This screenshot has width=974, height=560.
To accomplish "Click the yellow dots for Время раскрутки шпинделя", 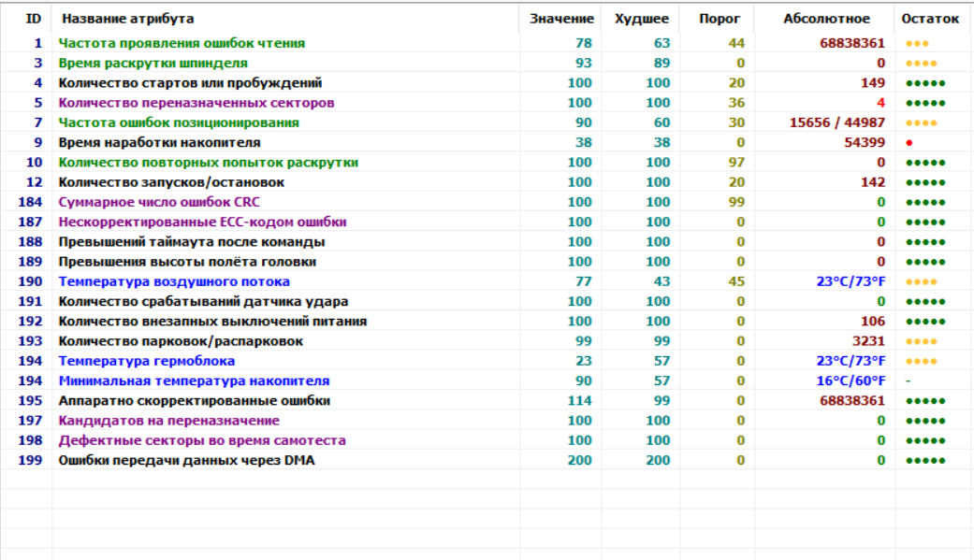I will (x=921, y=64).
